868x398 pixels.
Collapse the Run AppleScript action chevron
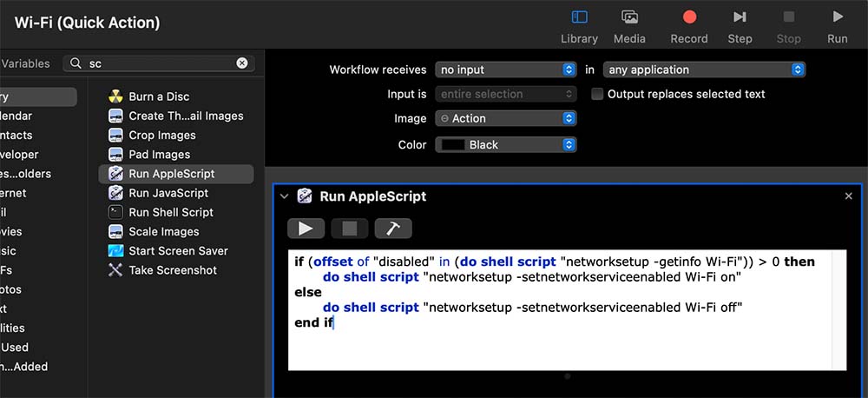pyautogui.click(x=285, y=196)
